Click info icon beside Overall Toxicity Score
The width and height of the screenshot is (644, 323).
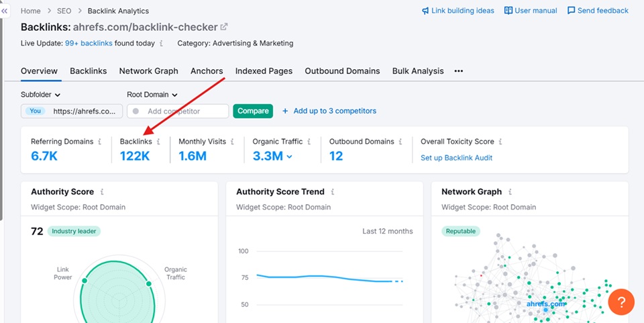pos(500,142)
